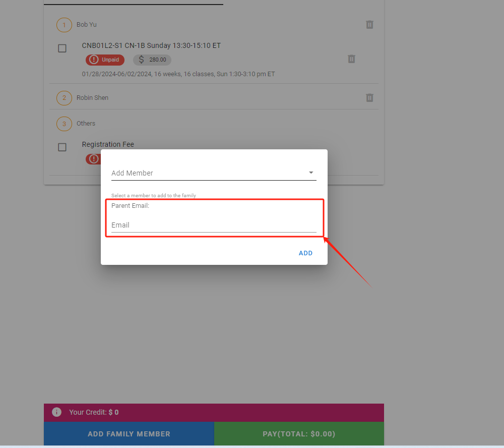This screenshot has width=504, height=448.
Task: Click the number 3 circle beside Others
Action: (64, 124)
